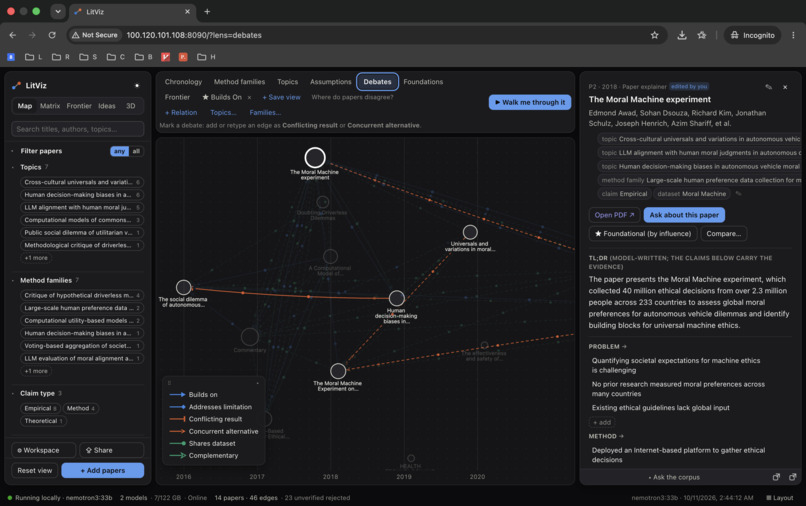Open the red checkmark bookmark icon
The height and width of the screenshot is (506, 806).
tap(166, 57)
